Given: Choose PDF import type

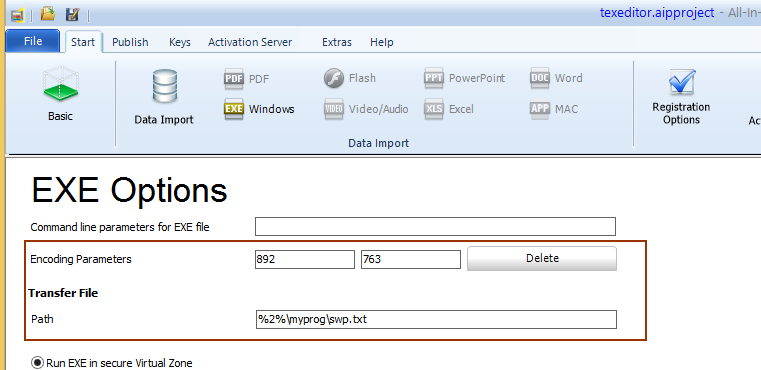Looking at the screenshot, I should [247, 79].
